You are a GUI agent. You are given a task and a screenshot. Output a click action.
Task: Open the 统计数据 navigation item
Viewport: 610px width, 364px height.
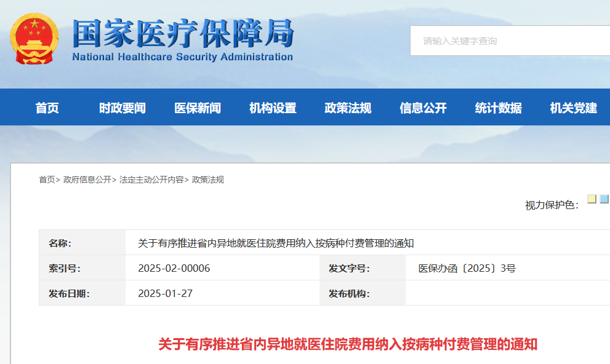point(499,108)
